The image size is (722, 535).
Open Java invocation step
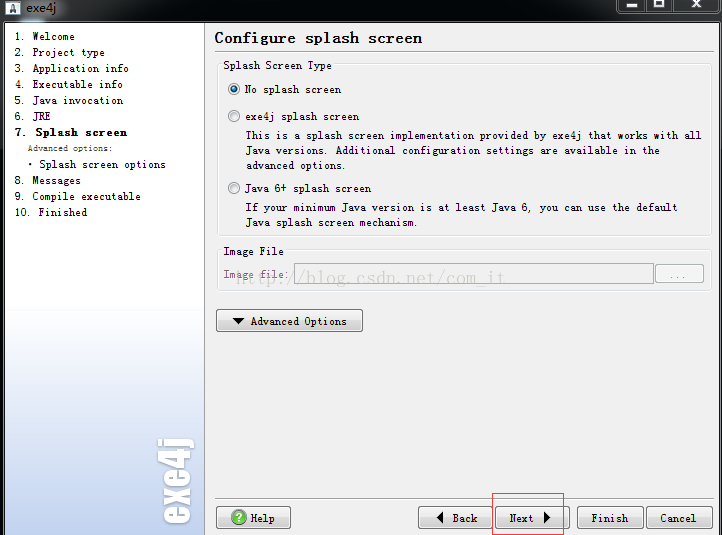click(x=77, y=100)
